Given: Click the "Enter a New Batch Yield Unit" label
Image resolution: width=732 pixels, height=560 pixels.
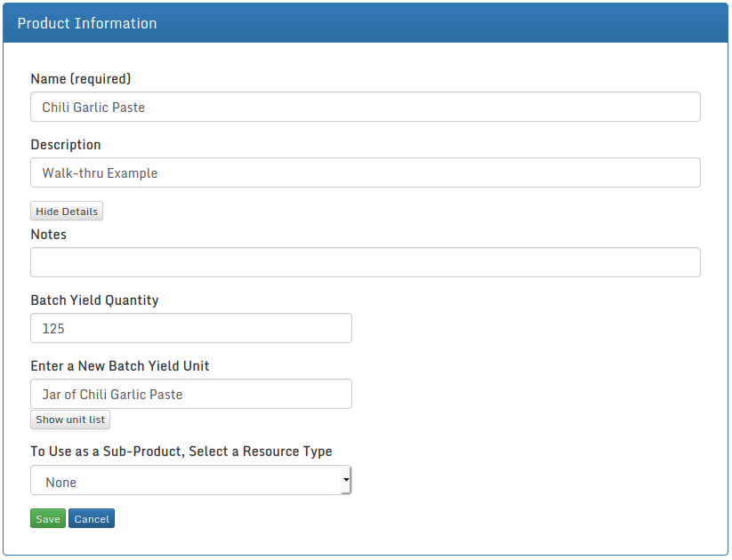Looking at the screenshot, I should [120, 366].
